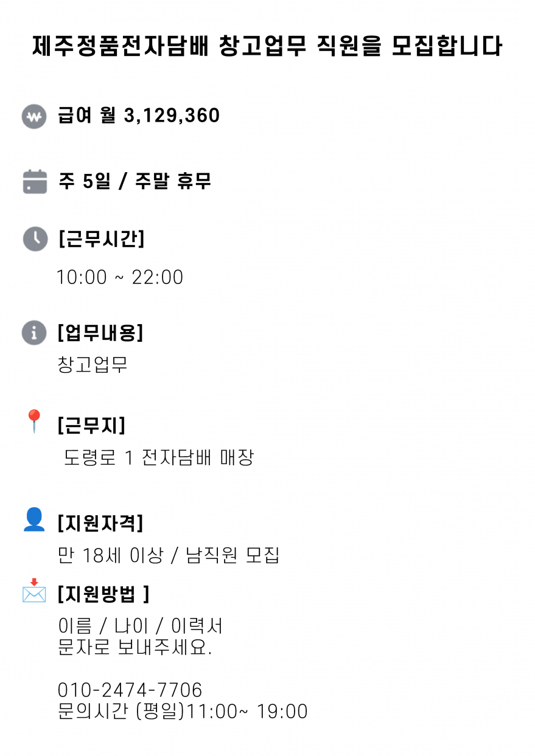The image size is (535, 756).
Task: Click the job posting title headline
Action: [x=267, y=47]
